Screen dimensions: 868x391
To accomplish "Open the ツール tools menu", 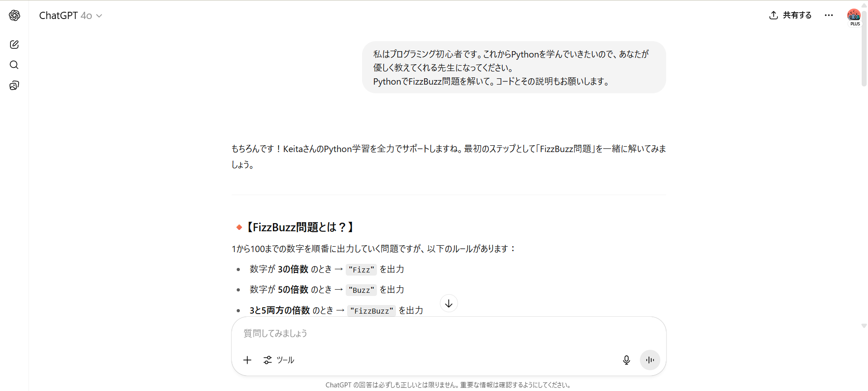I will coord(279,360).
